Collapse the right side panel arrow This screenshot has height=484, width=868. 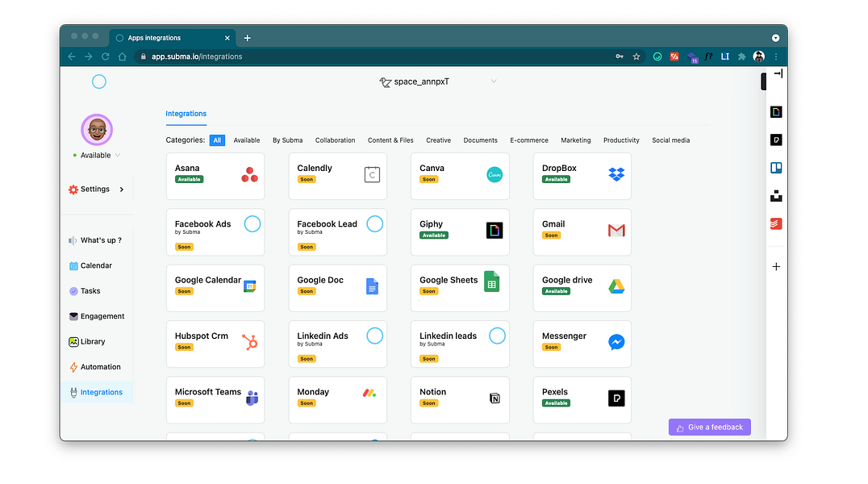[x=778, y=73]
